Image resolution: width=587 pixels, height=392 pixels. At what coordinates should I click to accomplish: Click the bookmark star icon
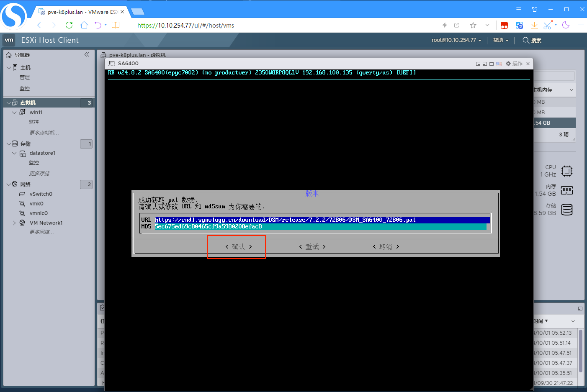click(473, 25)
